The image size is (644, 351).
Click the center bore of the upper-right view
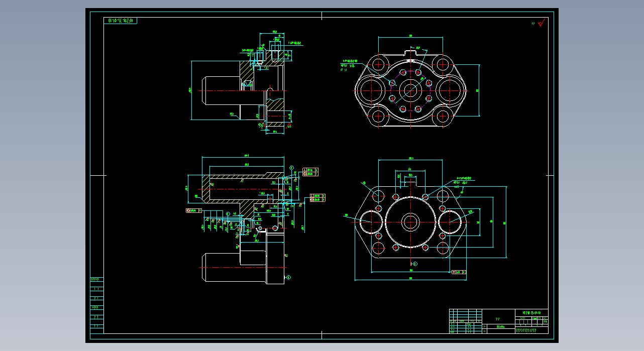[410, 91]
